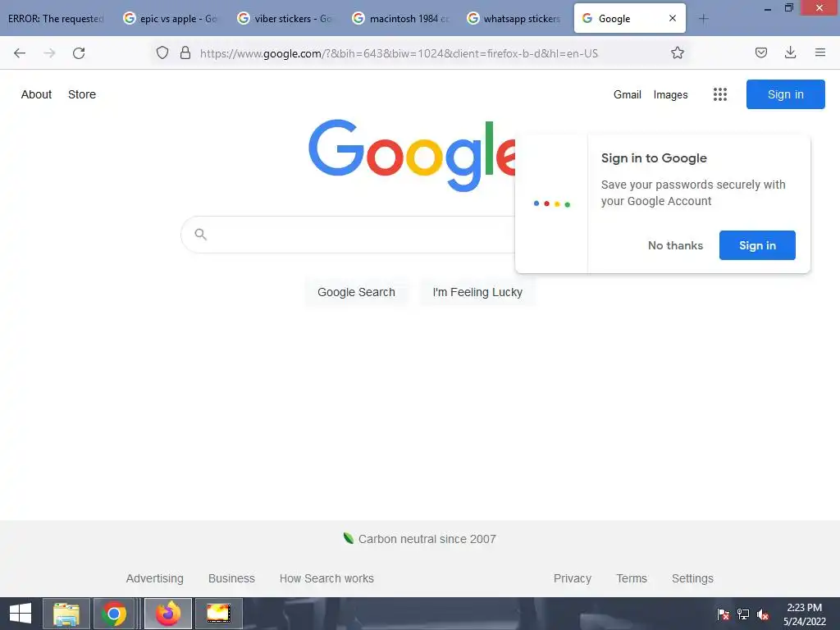
Task: Open How Search works link
Action: tap(326, 578)
